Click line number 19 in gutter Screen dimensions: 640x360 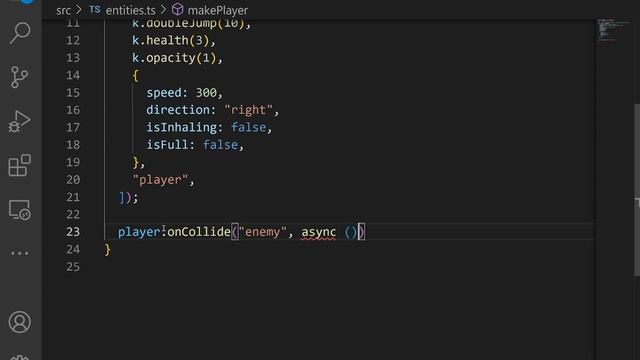73,162
